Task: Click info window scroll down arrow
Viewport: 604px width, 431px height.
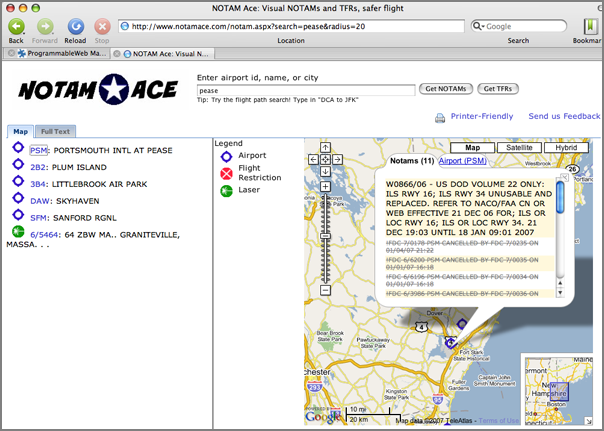Action: click(x=560, y=292)
